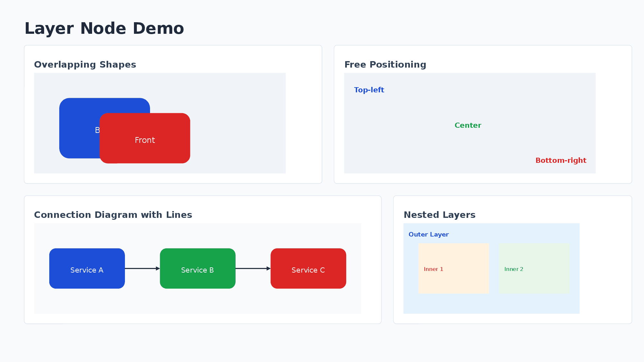
Task: Open the Free Positioning section
Action: click(385, 64)
